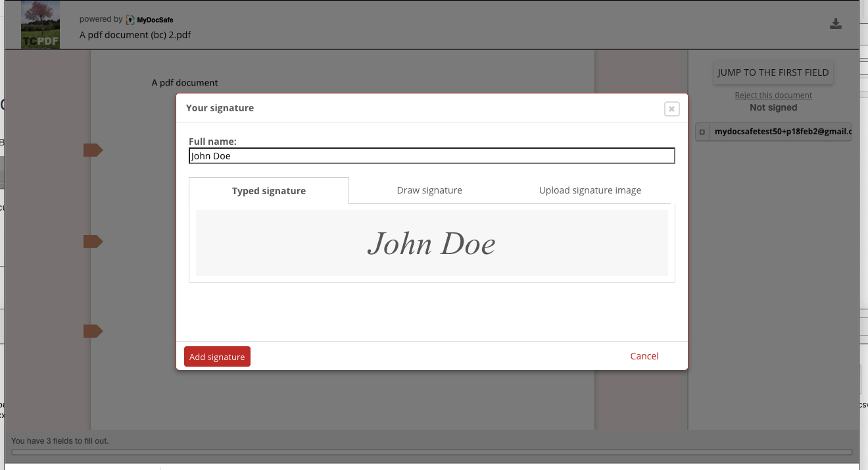
Task: Click the fields progress bar
Action: click(x=431, y=452)
